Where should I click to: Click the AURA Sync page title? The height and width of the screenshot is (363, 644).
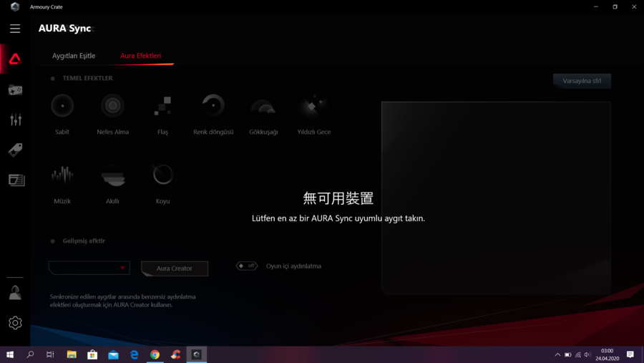65,28
